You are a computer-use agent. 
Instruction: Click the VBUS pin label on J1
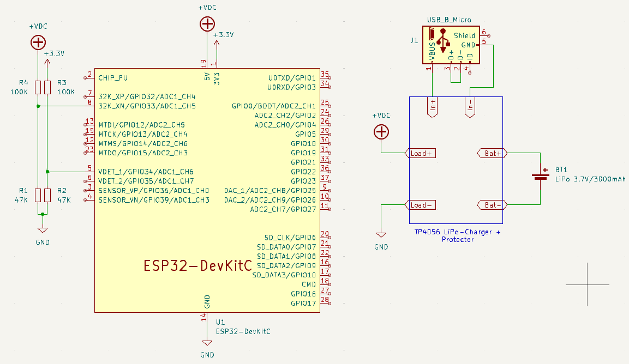point(433,51)
